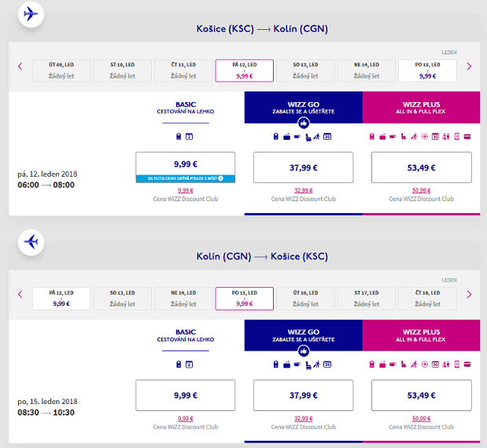Click the suitcase icon under outbound WIZZ GO
487x448 pixels.
click(286, 137)
